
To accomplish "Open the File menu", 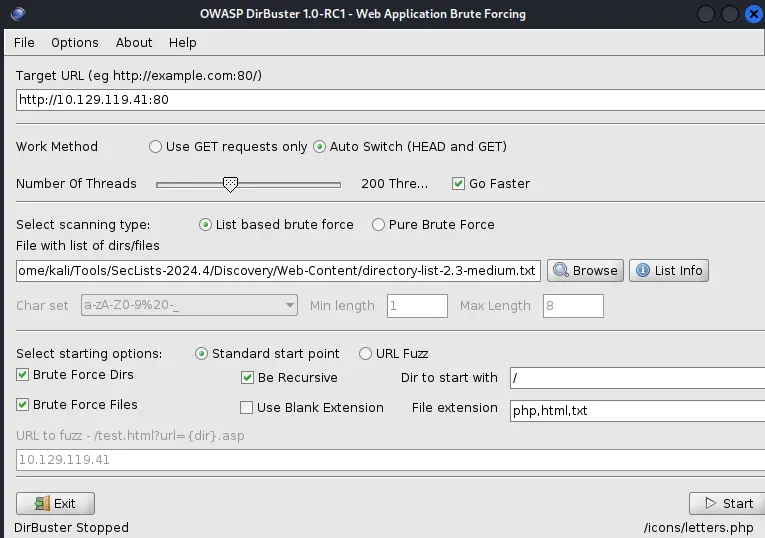I will point(24,42).
